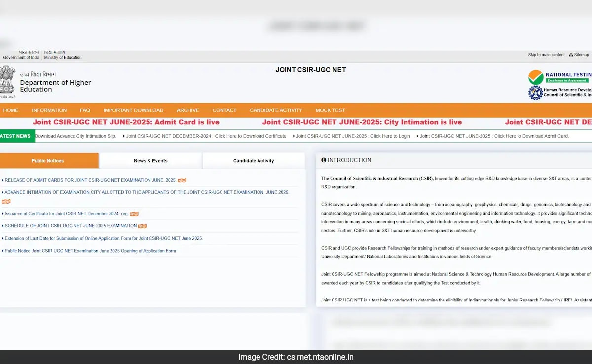The image size is (592, 364).
Task: Open the INFORMATION menu
Action: pos(49,110)
